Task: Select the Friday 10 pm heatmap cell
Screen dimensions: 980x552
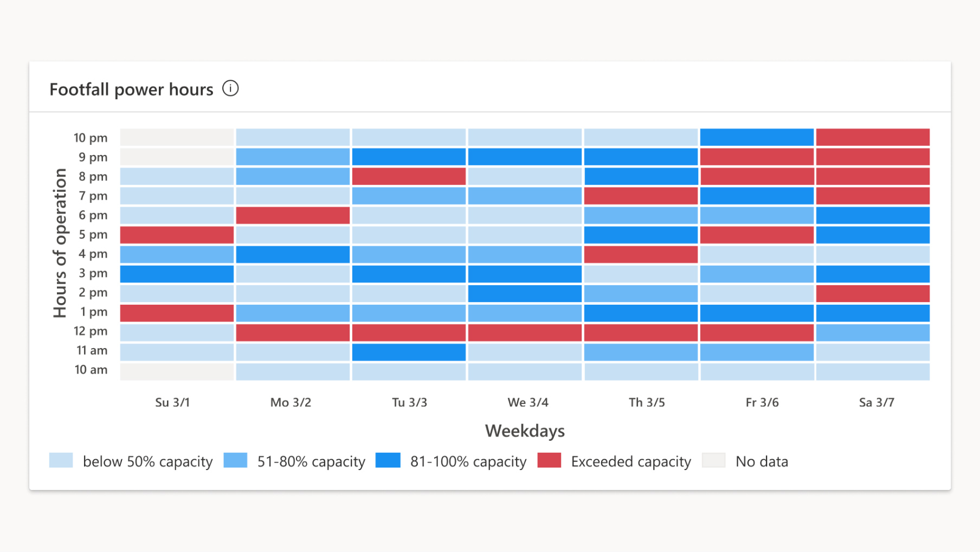Action: click(757, 137)
